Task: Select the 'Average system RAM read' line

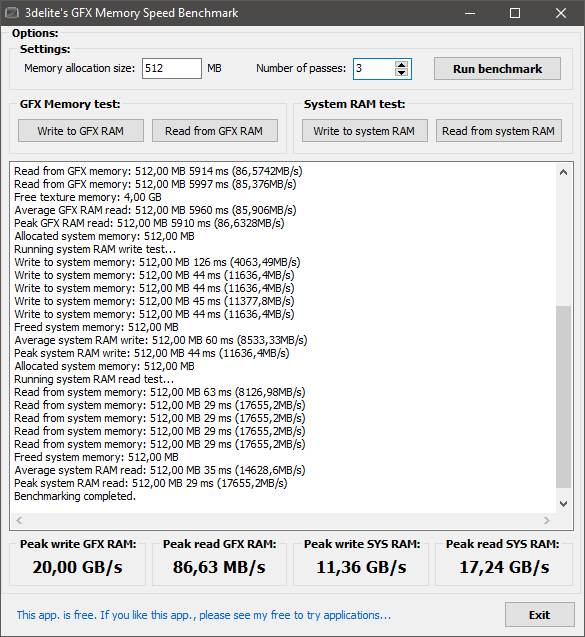Action: [160, 470]
